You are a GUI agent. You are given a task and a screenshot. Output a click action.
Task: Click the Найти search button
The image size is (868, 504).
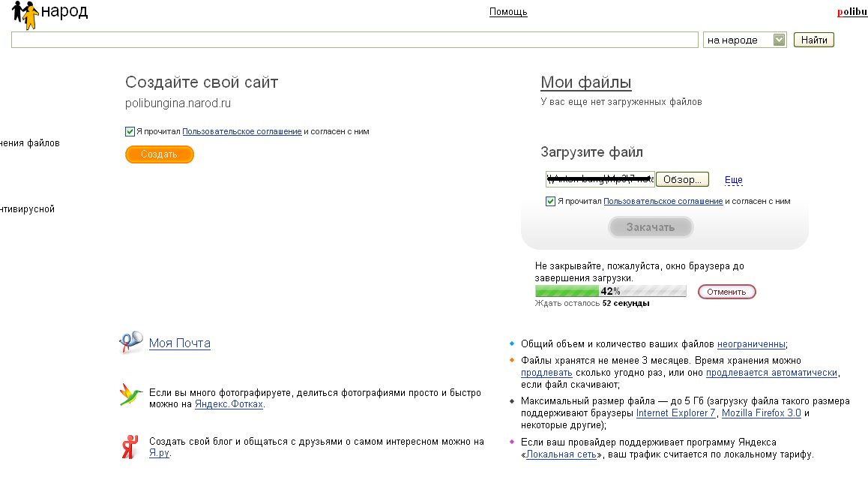click(814, 40)
